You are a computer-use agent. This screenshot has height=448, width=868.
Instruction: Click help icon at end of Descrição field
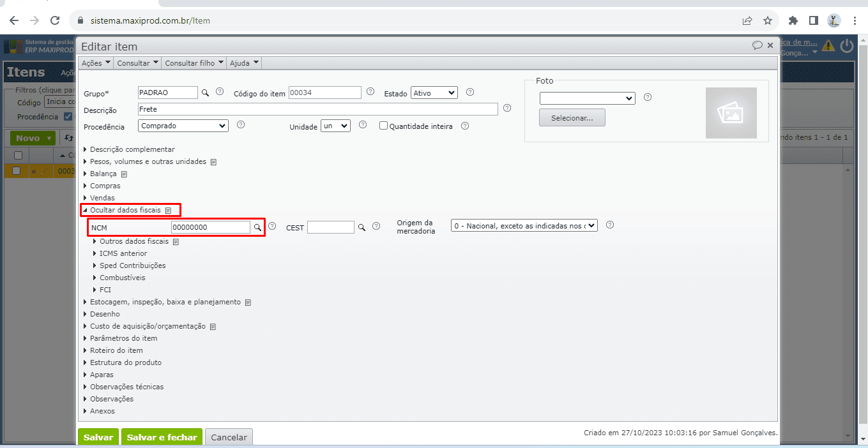click(x=507, y=108)
